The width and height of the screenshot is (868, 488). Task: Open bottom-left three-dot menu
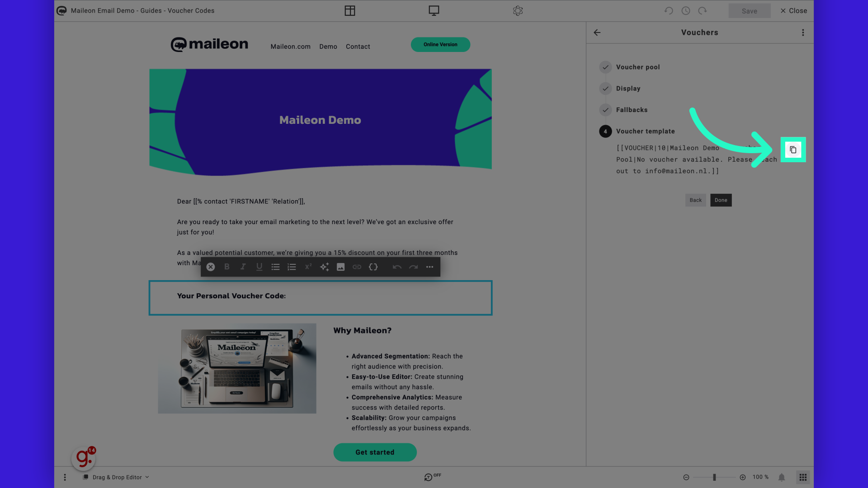coord(65,477)
